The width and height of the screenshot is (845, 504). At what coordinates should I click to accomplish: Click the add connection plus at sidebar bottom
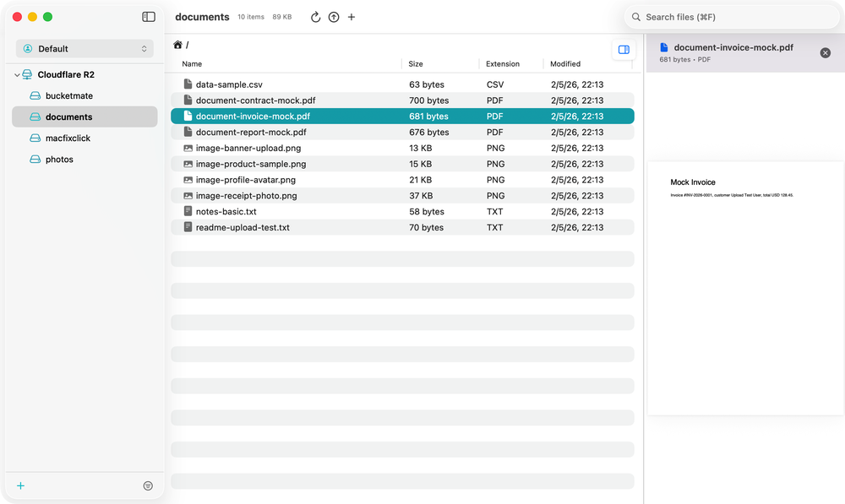click(x=20, y=485)
